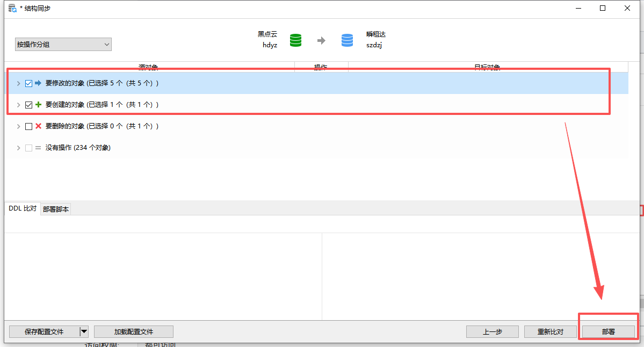Click the blue arrow modify-objects icon

(x=38, y=83)
